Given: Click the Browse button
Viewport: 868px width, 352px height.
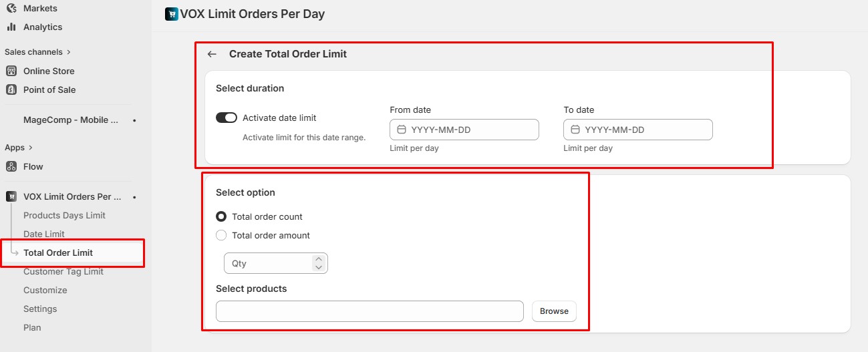Looking at the screenshot, I should (x=554, y=311).
